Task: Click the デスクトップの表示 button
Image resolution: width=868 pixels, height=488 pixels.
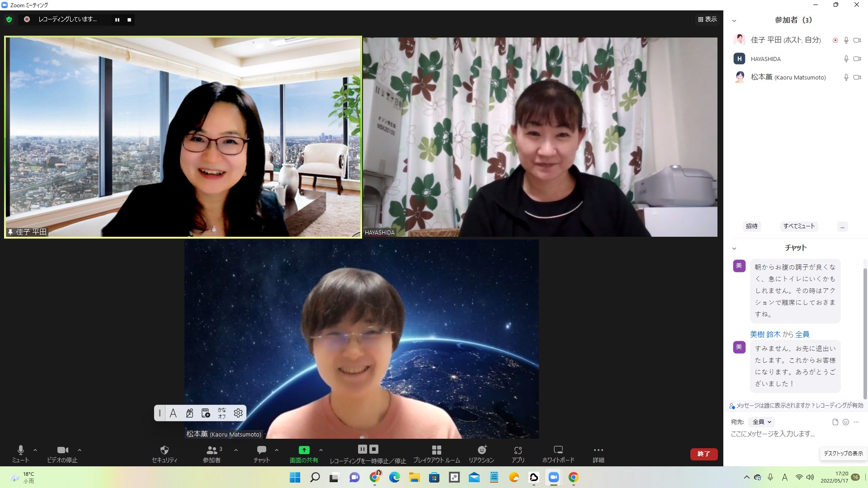Action: coord(843,454)
